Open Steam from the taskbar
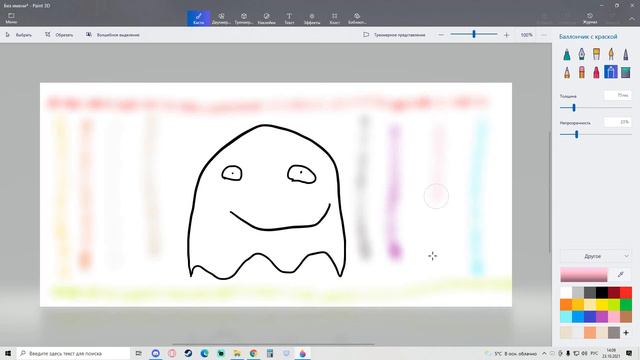 pyautogui.click(x=188, y=353)
